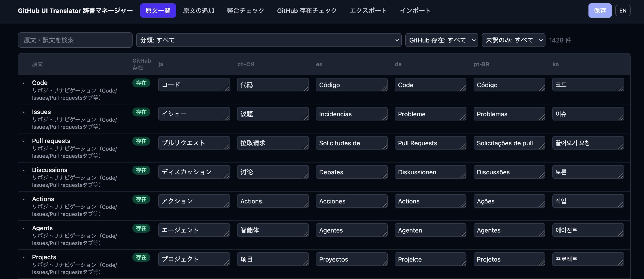The width and height of the screenshot is (644, 279).
Task: Open the 分類: すべて category dropdown
Action: [269, 40]
